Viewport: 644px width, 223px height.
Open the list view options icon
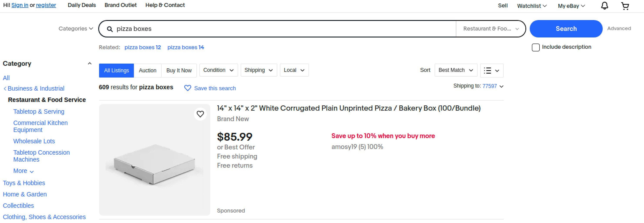tap(491, 70)
